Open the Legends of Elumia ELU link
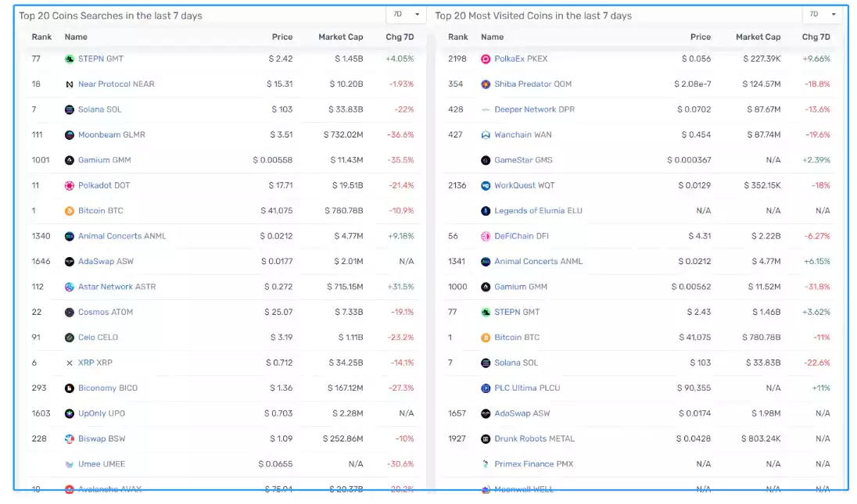 click(x=538, y=211)
